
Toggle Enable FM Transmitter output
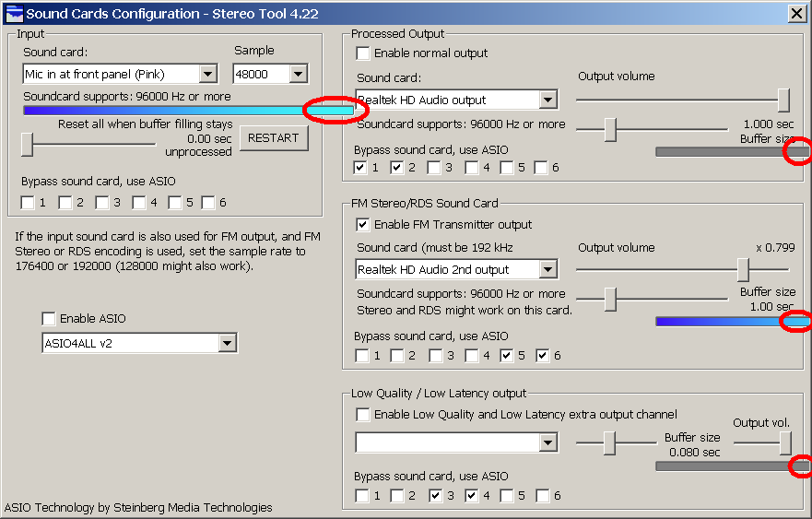click(x=363, y=225)
